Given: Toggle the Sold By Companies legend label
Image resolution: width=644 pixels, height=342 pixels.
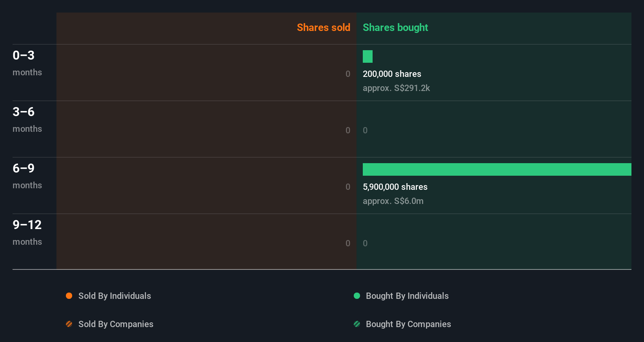Looking at the screenshot, I should [116, 324].
